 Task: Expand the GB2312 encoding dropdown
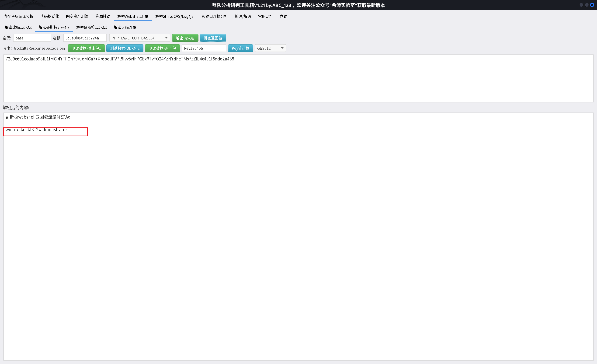pyautogui.click(x=270, y=48)
